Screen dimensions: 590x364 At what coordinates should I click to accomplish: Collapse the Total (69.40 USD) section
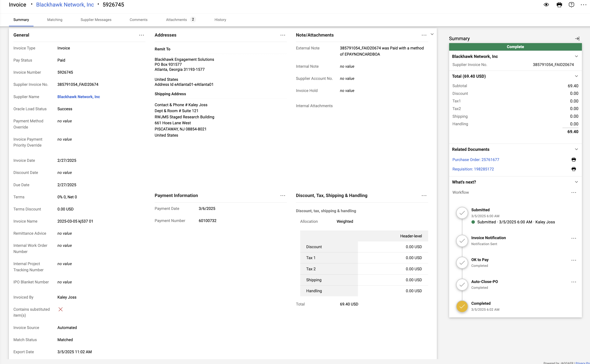coord(576,76)
